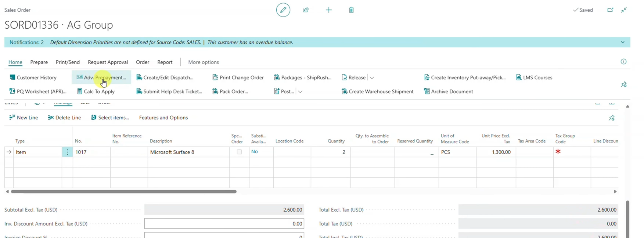644x238 pixels.
Task: Click the Description cell Microsoft Surface 8
Action: pos(188,152)
